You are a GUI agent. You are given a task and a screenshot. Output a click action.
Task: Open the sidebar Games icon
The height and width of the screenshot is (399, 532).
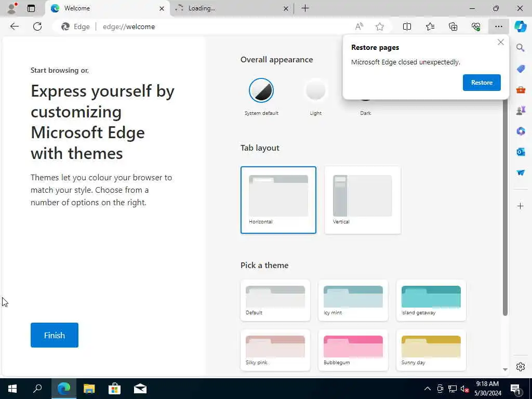(521, 110)
